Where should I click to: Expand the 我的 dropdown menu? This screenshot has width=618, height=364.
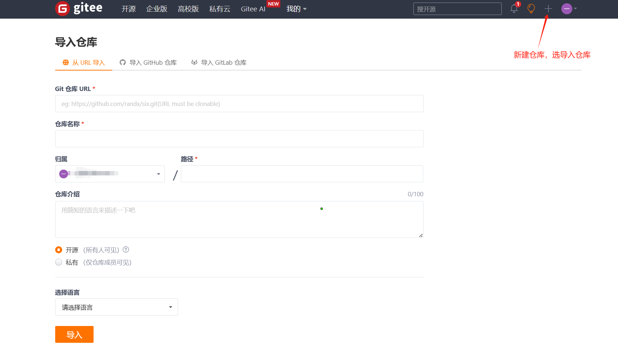(x=296, y=9)
